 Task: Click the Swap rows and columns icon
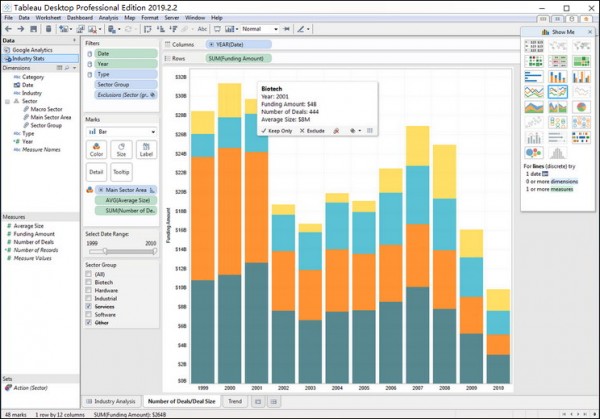click(148, 29)
